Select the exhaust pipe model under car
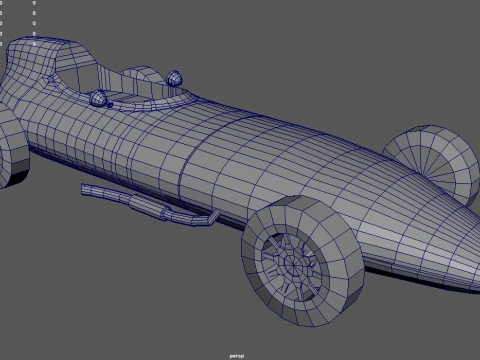 150,205
